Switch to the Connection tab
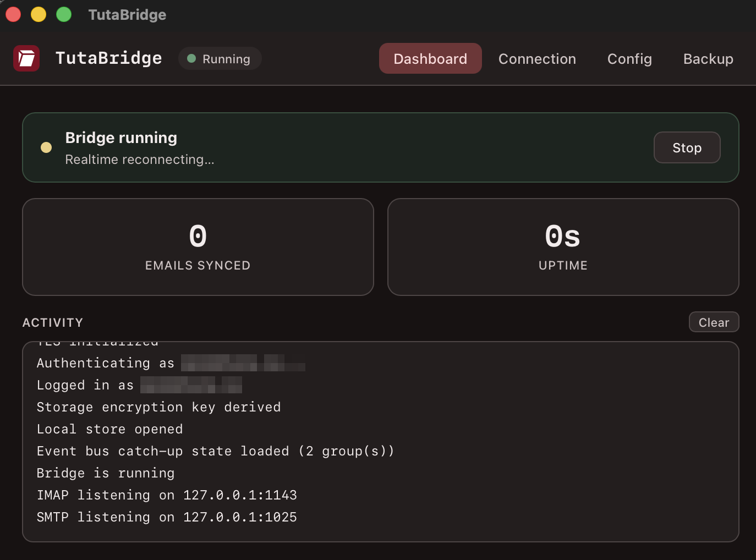 [x=537, y=59]
